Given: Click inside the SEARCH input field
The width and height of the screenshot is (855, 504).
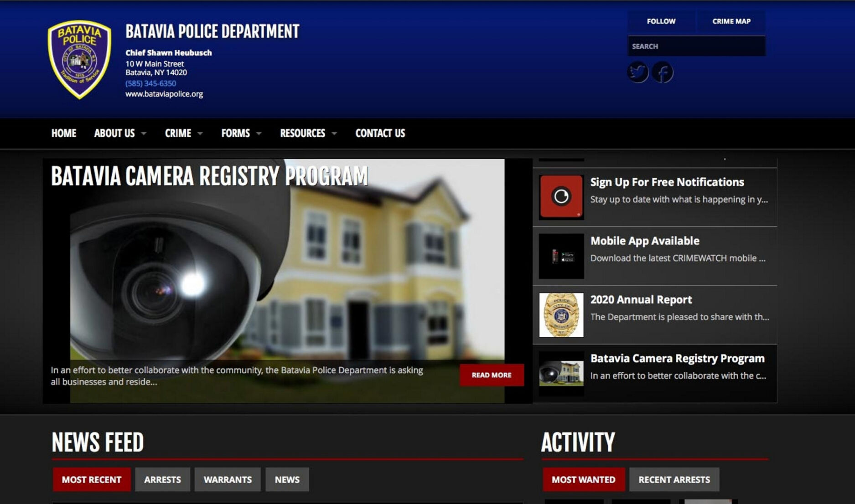Looking at the screenshot, I should pos(696,46).
